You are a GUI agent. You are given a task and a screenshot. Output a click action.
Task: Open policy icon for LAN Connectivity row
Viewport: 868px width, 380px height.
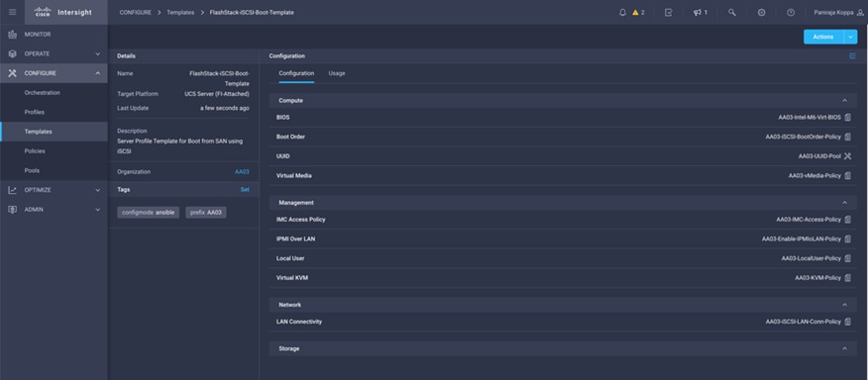pos(847,322)
